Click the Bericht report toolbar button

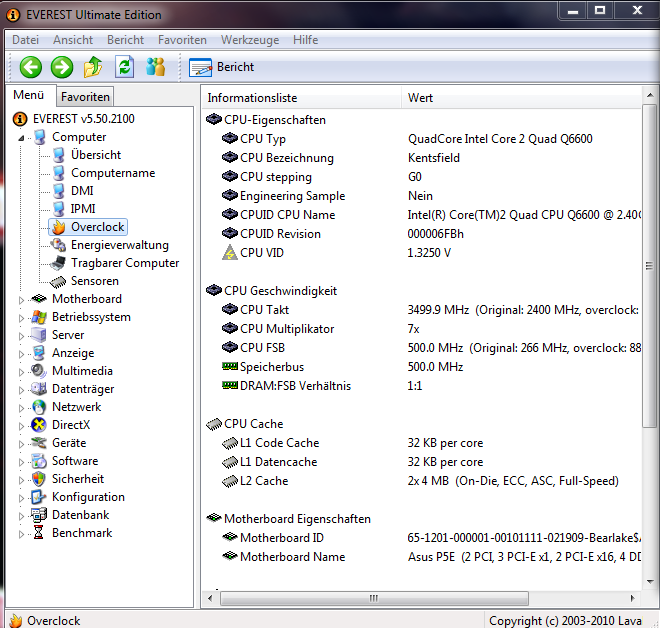coord(221,67)
